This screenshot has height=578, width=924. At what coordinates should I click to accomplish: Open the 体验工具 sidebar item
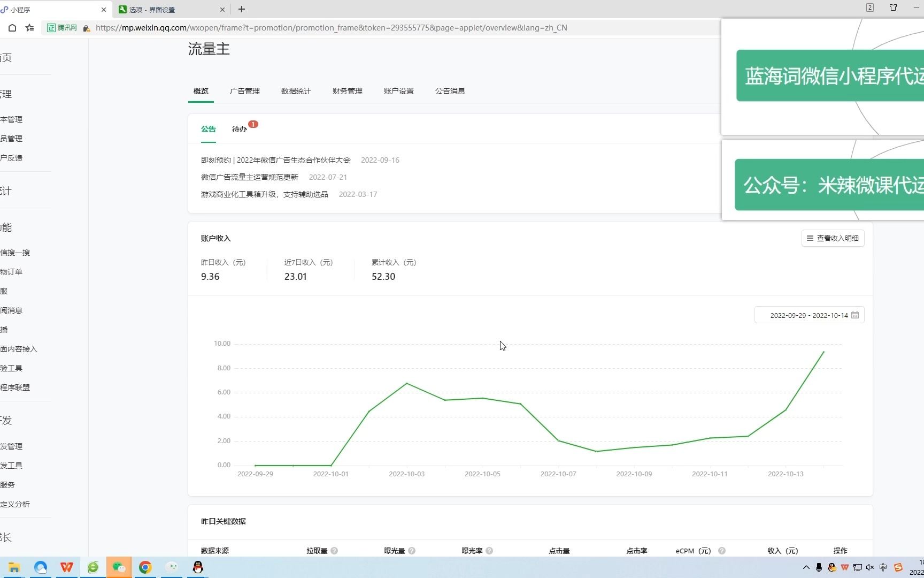[12, 368]
